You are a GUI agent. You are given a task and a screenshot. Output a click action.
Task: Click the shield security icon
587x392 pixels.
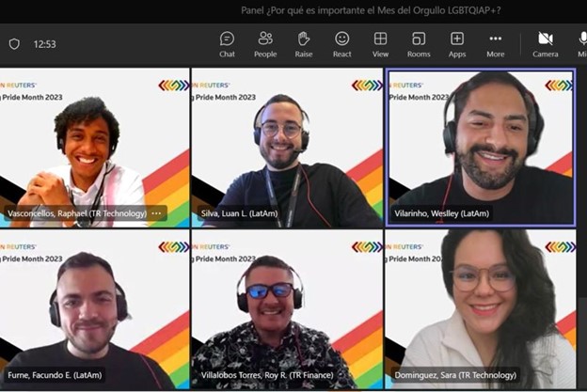tap(14, 44)
